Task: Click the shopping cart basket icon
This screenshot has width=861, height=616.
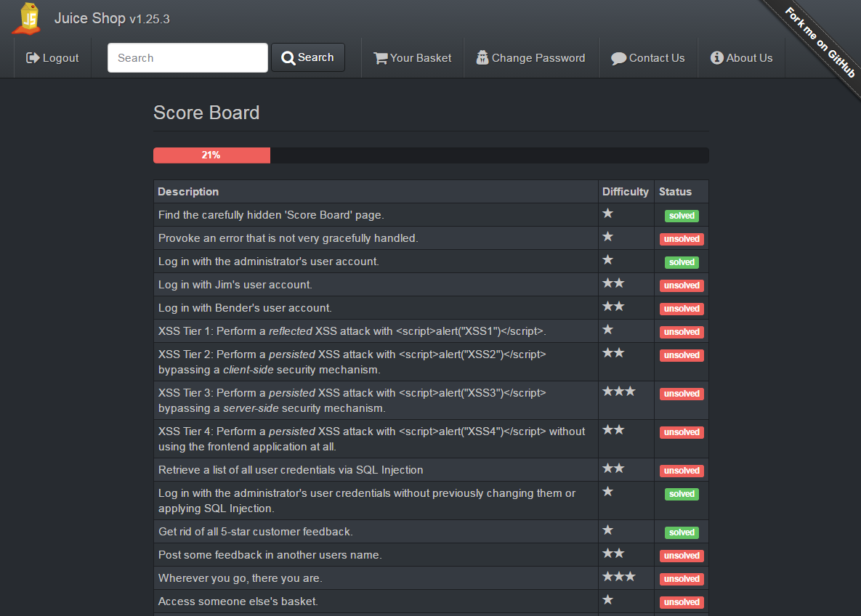Action: (380, 58)
